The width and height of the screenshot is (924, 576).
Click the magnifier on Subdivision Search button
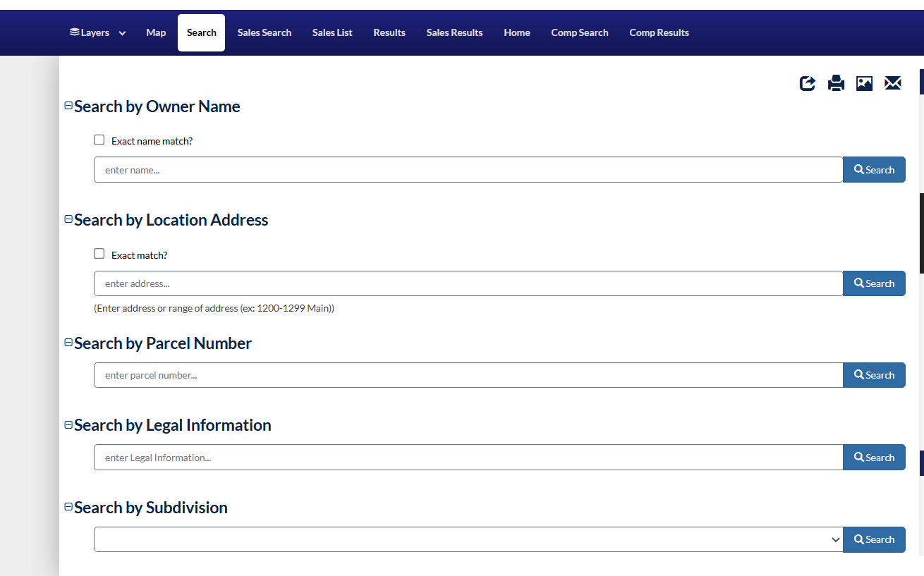click(x=858, y=539)
